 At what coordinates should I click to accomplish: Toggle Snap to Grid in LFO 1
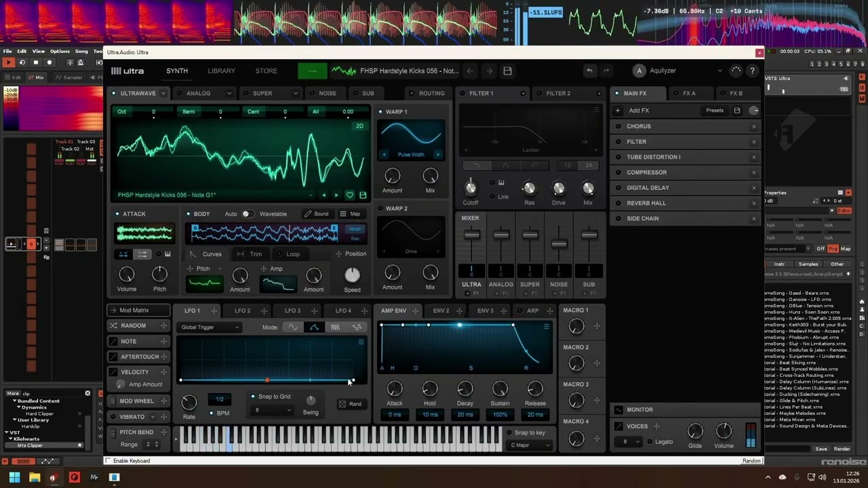point(253,396)
